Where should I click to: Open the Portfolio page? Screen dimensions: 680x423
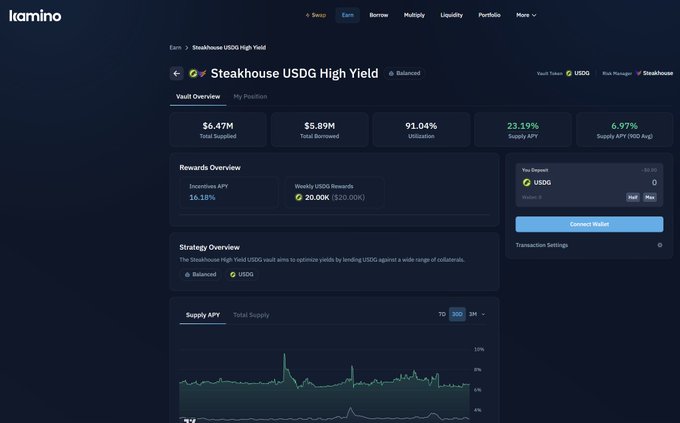489,15
